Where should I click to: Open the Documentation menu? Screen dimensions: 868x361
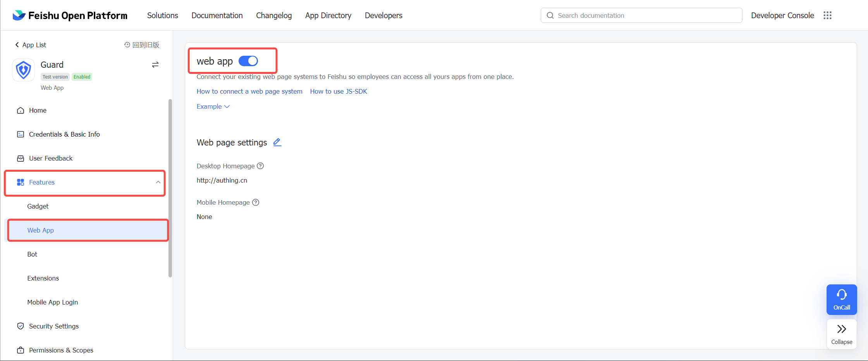tap(217, 15)
